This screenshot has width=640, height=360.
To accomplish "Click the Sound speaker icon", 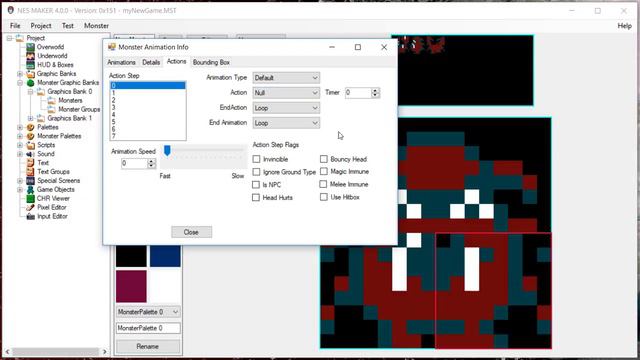I will [31, 154].
